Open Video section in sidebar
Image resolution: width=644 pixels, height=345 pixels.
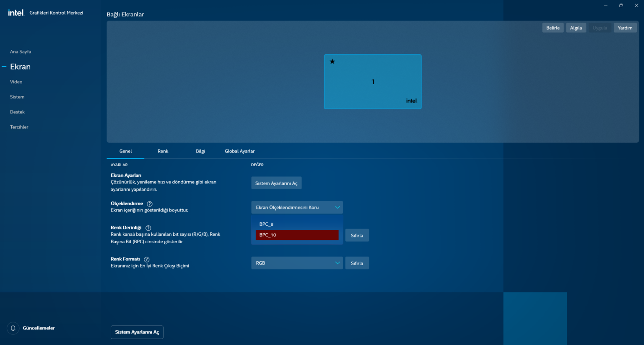point(16,82)
